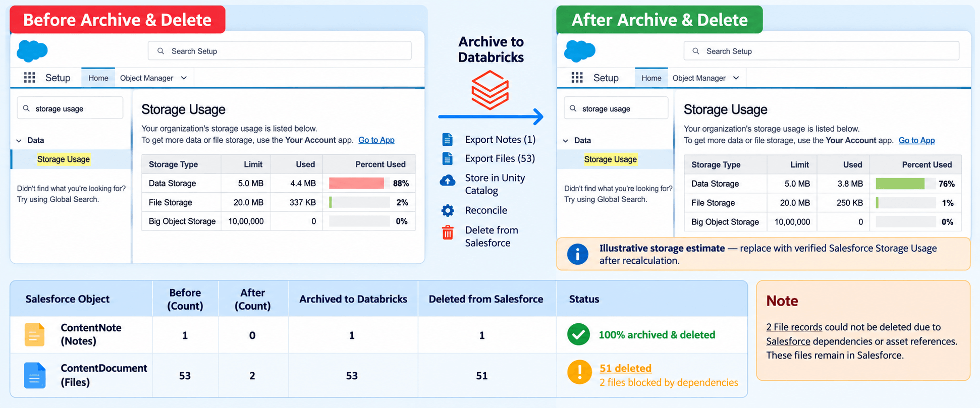Click the 2 File records link in Note

(794, 327)
